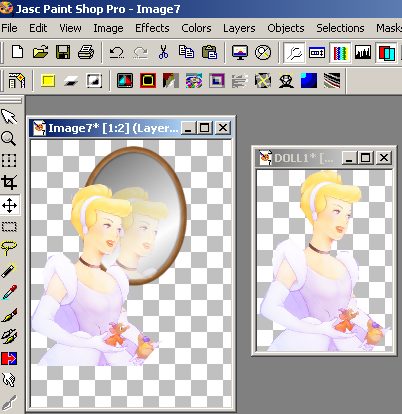Select the Arrow tool
The height and width of the screenshot is (414, 402).
pyautogui.click(x=9, y=116)
